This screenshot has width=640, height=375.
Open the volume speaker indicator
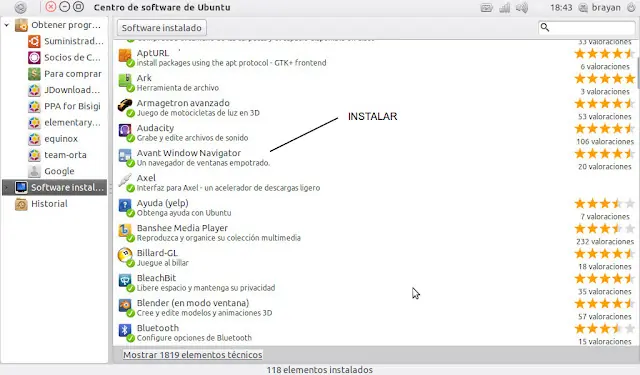[522, 8]
